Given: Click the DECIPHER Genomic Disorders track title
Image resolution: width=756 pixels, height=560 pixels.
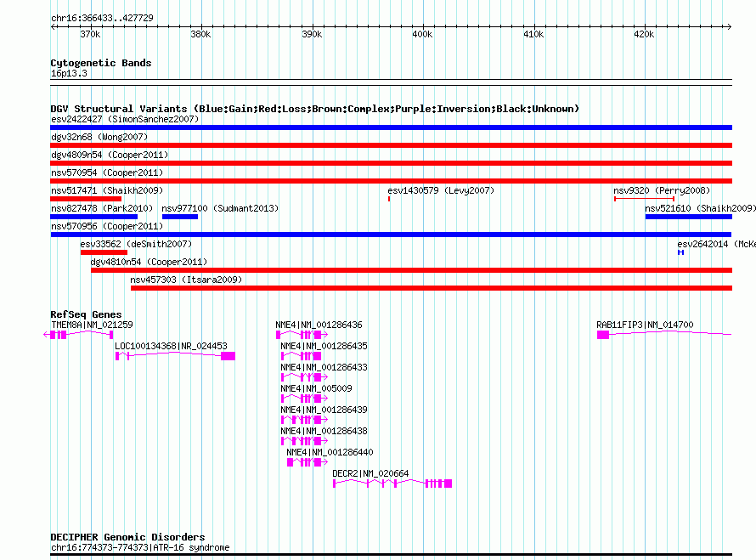Looking at the screenshot, I should 127,537.
